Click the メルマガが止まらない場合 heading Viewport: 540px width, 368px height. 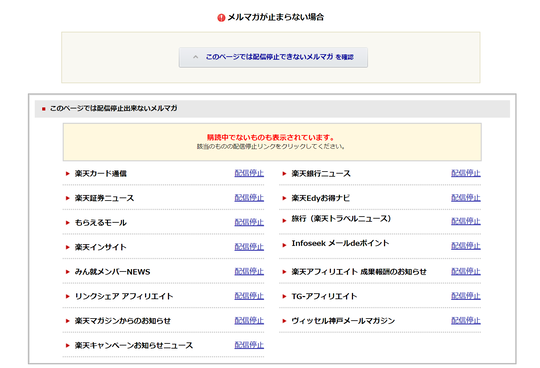[x=276, y=17]
